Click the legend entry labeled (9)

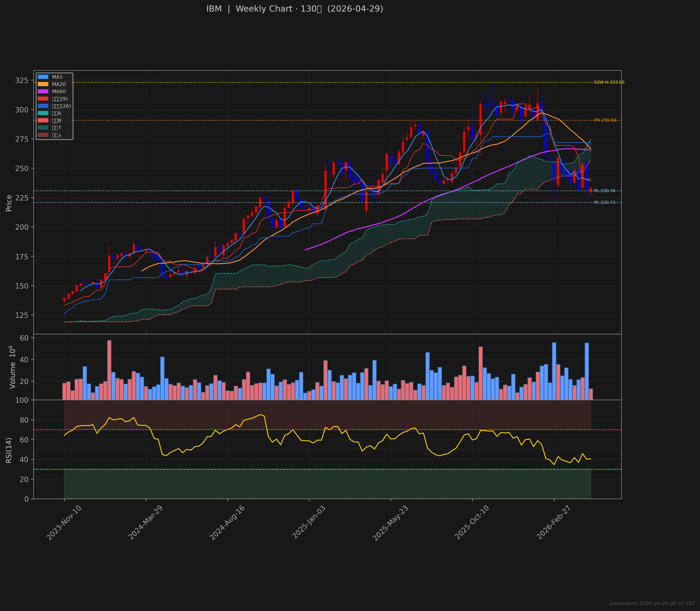[x=60, y=99]
